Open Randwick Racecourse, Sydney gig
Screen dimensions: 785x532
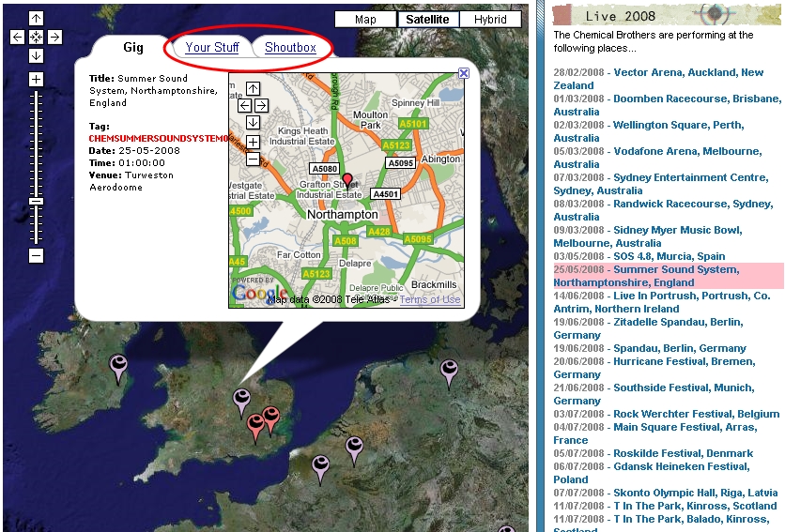tap(663, 210)
